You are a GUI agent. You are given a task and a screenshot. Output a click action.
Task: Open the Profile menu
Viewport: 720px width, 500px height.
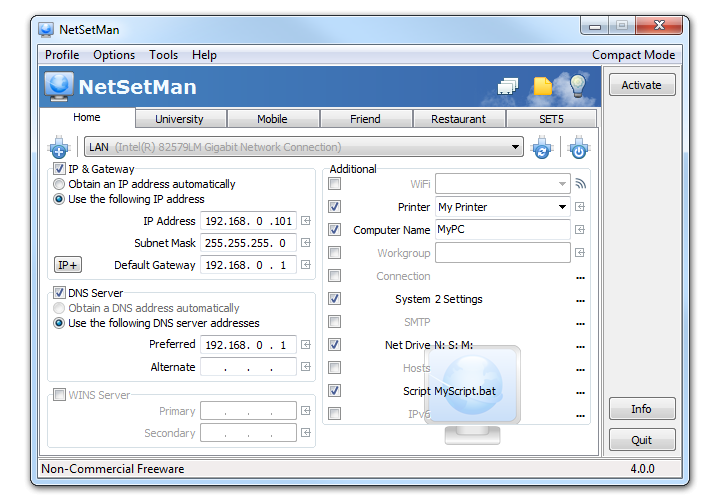62,55
